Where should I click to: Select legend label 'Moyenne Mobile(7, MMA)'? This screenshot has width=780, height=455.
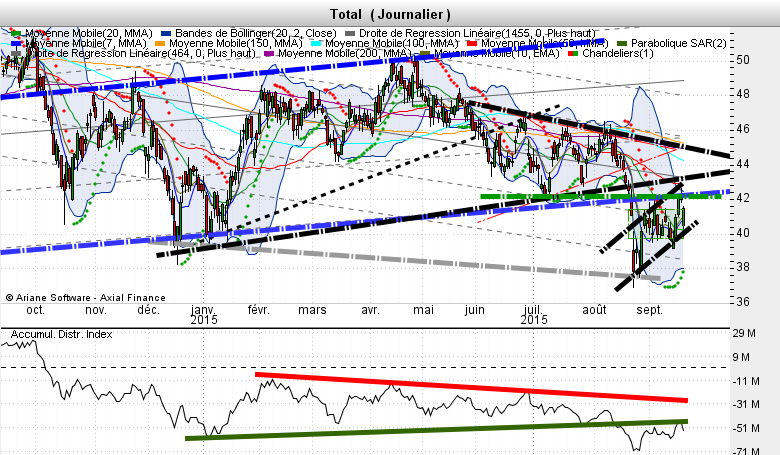click(86, 43)
